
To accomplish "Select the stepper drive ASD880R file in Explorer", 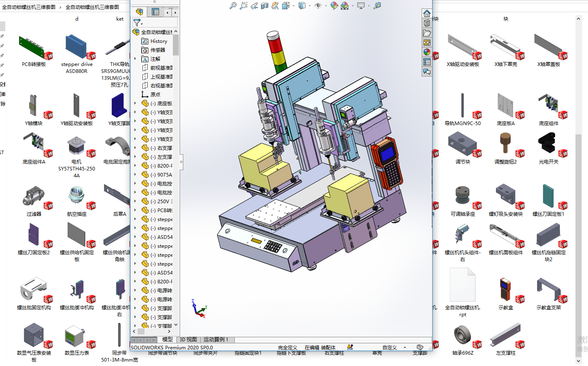I will 77,53.
